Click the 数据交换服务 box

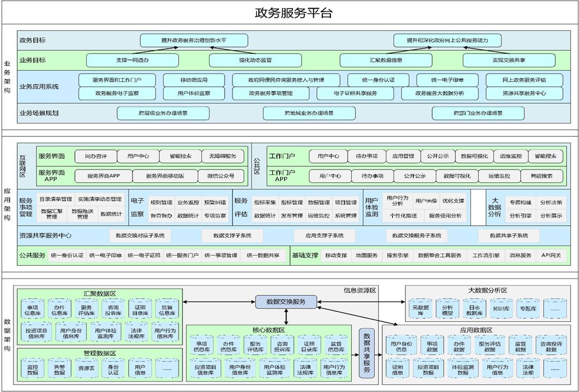click(x=286, y=302)
